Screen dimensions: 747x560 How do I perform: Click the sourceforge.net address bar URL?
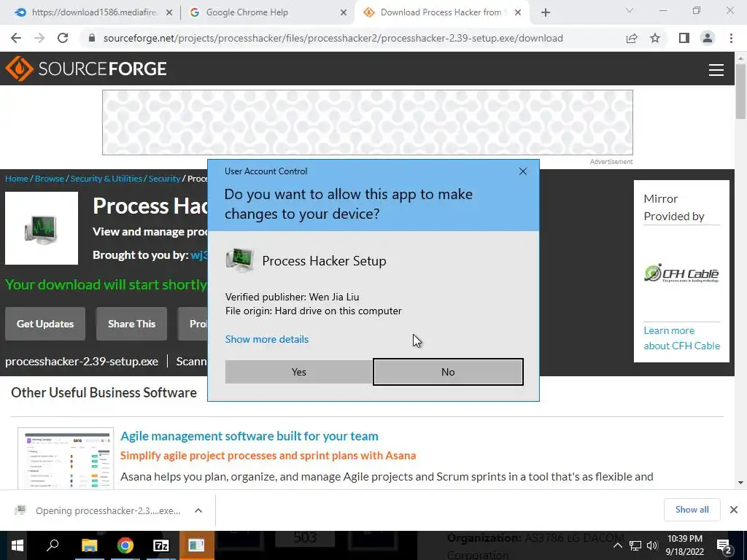coord(333,38)
